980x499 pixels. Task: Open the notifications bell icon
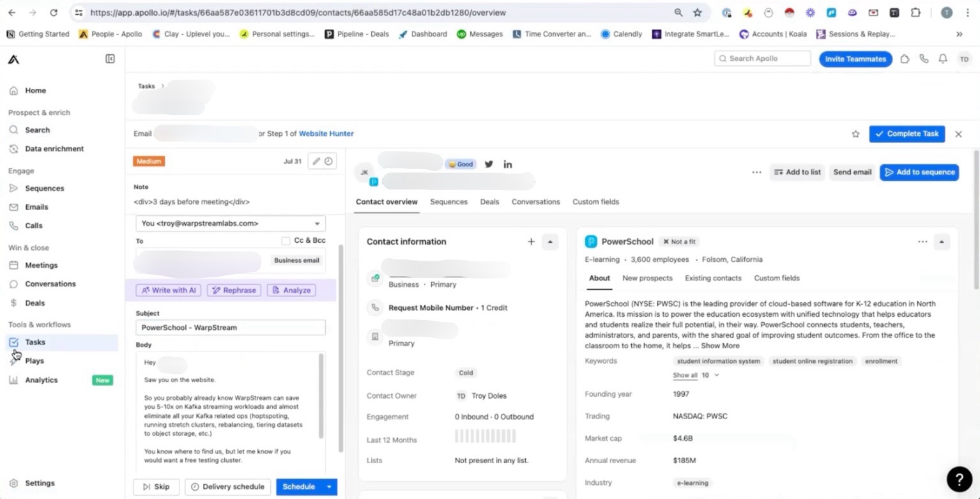[x=943, y=59]
